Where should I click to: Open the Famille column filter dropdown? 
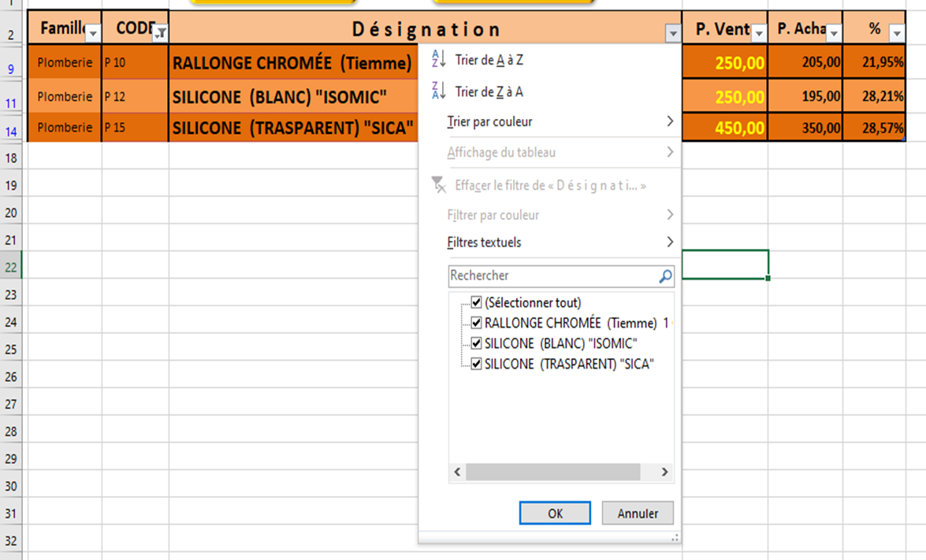pos(93,33)
